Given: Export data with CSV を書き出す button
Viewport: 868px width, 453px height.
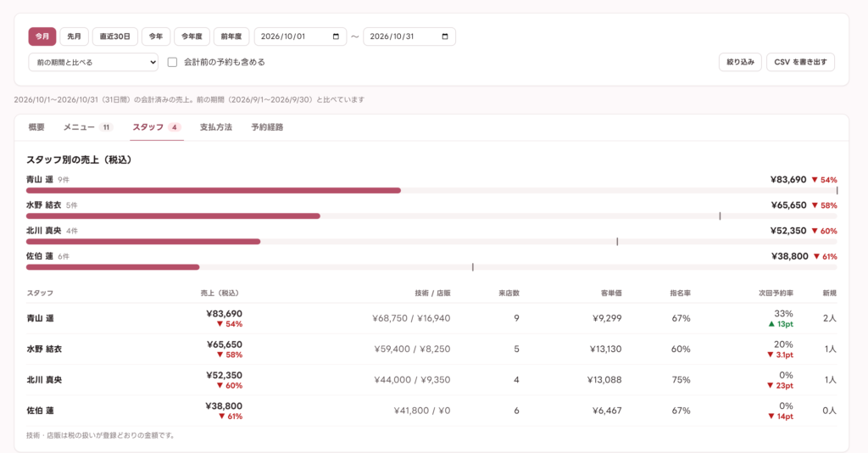Looking at the screenshot, I should (800, 62).
